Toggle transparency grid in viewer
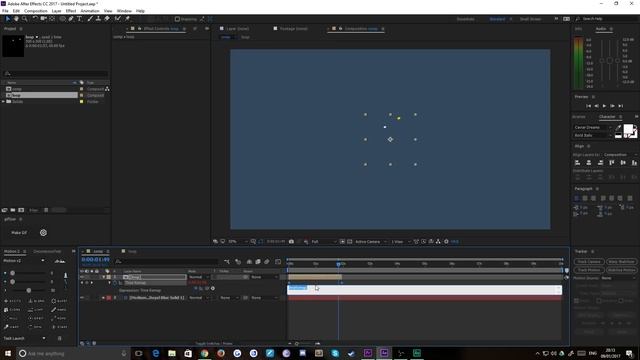Image resolution: width=640 pixels, height=360 pixels. (x=350, y=242)
